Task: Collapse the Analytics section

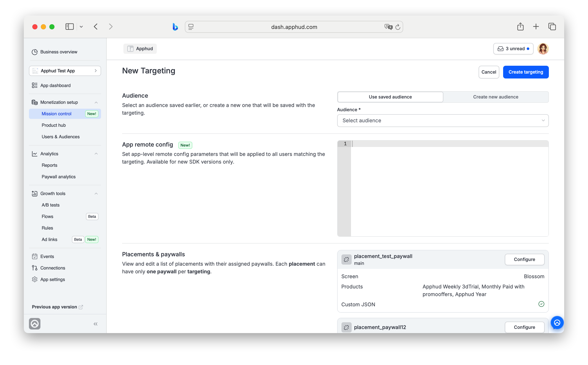Action: coord(96,154)
